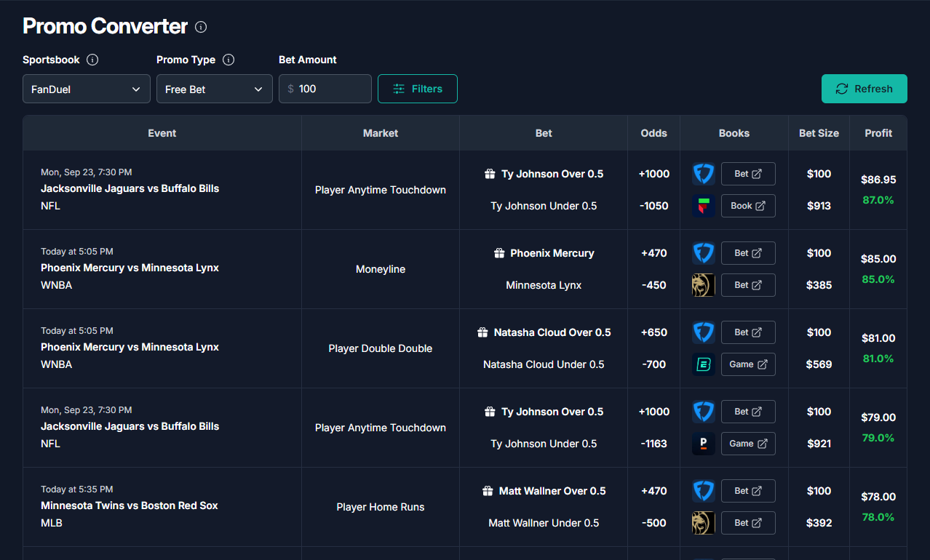Click the $392 bet size value
The width and height of the screenshot is (930, 560).
(x=819, y=523)
